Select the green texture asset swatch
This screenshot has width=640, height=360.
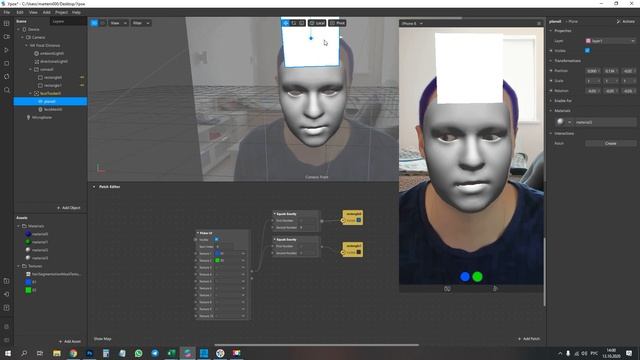pyautogui.click(x=28, y=290)
